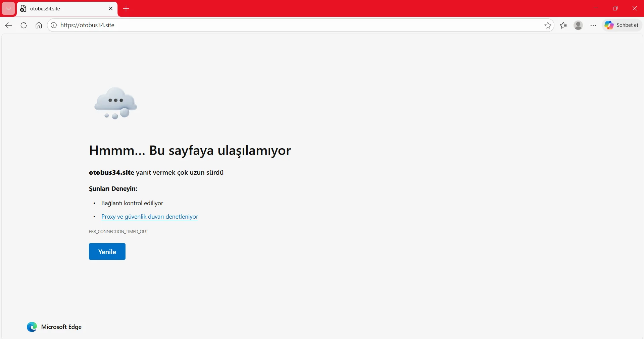Viewport: 644px width, 339px height.
Task: Click the Microsoft Edge logo at the bottom
Action: coord(31,327)
